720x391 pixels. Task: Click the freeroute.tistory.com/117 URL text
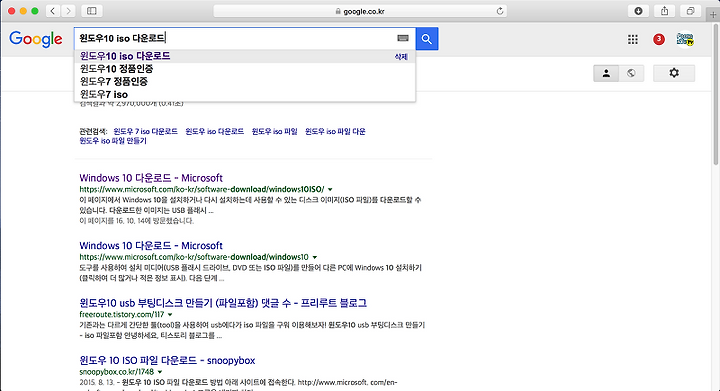click(x=122, y=314)
